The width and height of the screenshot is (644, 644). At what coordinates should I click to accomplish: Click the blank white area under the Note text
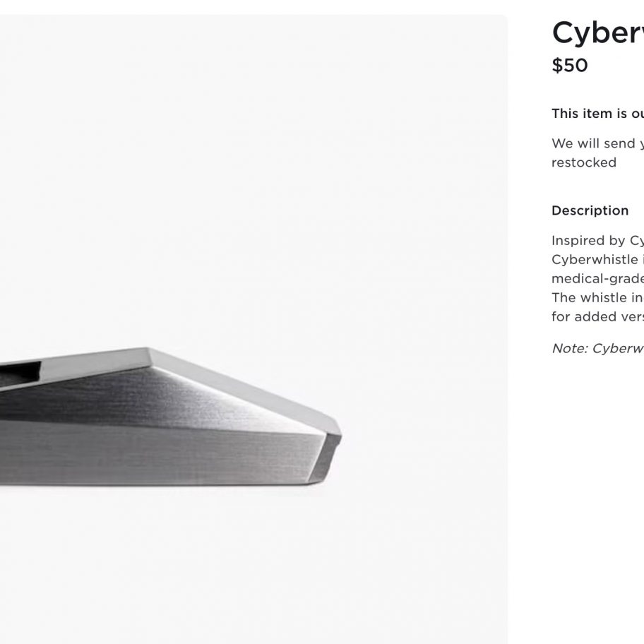(597, 493)
